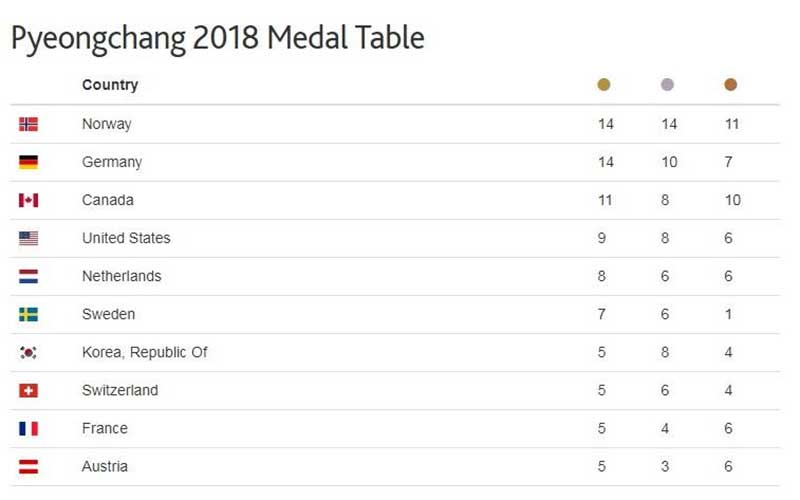Click the Netherlands flag icon

point(28,276)
